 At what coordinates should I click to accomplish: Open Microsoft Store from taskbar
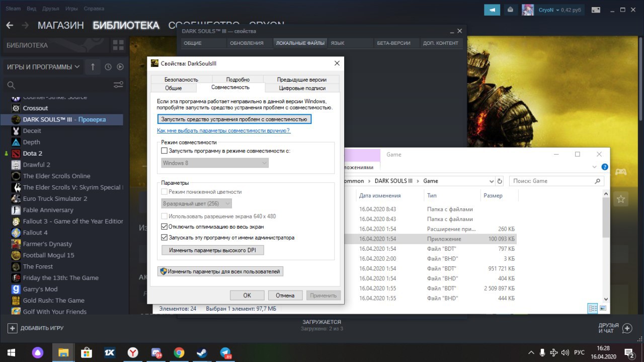[x=87, y=352]
